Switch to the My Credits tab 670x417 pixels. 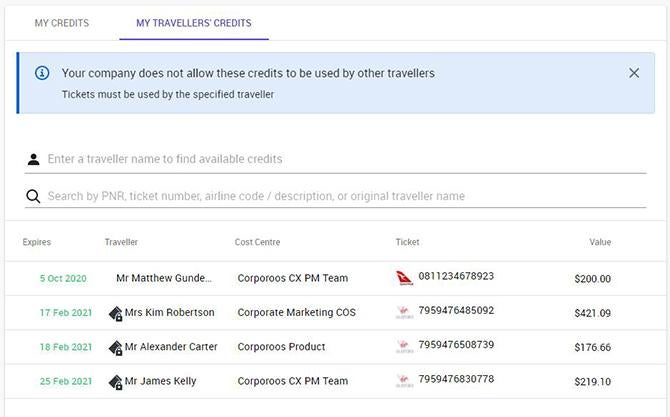(x=62, y=23)
